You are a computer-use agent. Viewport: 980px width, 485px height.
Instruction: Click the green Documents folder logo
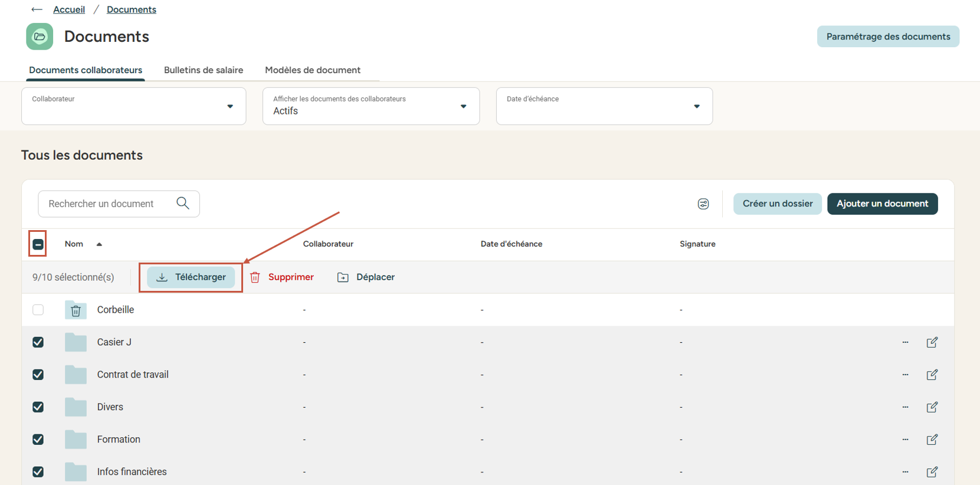click(x=40, y=37)
